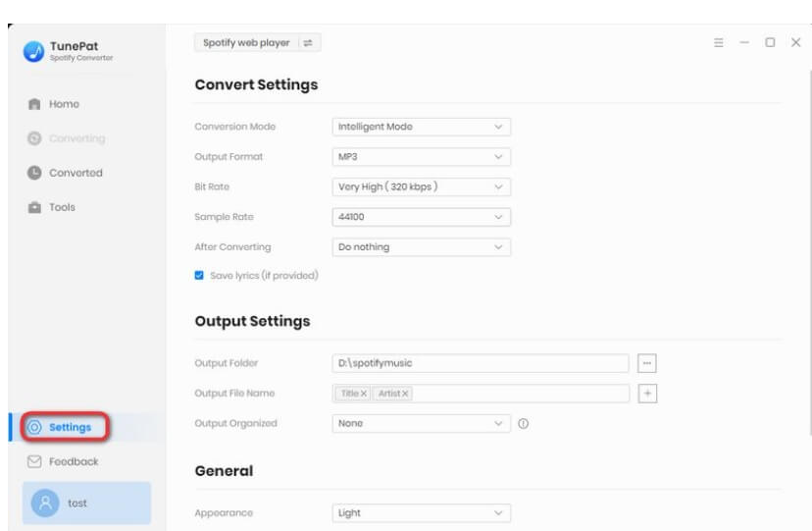The width and height of the screenshot is (812, 531).
Task: Open Bit Rate dropdown
Action: point(421,186)
